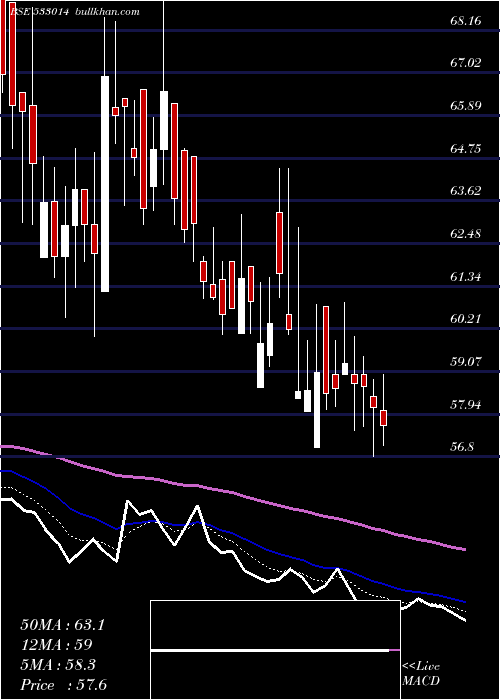Click the 68.16 price axis label
The width and height of the screenshot is (500, 700).
coord(466,21)
